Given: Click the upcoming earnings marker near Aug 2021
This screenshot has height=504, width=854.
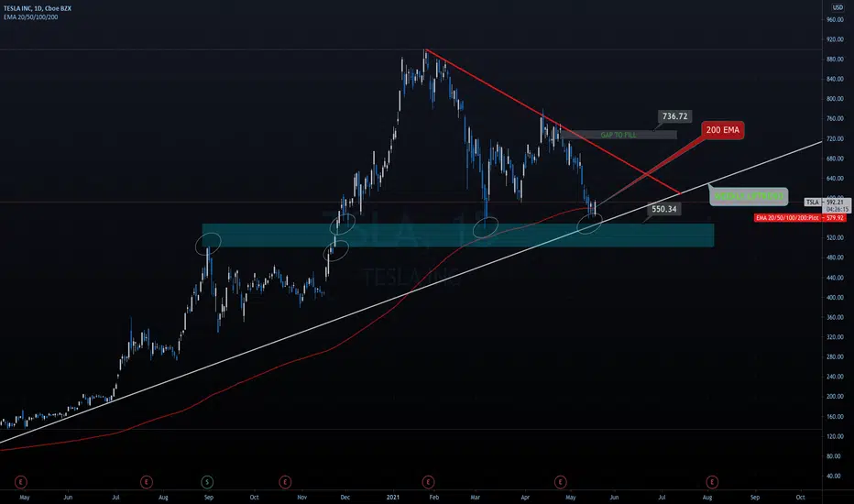Looking at the screenshot, I should pos(712,482).
